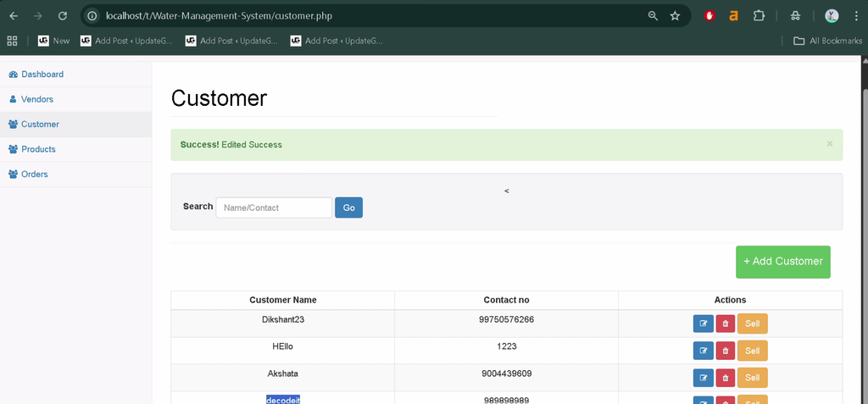The image size is (868, 404).
Task: Click the incognito-style icon in toolbar
Action: [795, 16]
